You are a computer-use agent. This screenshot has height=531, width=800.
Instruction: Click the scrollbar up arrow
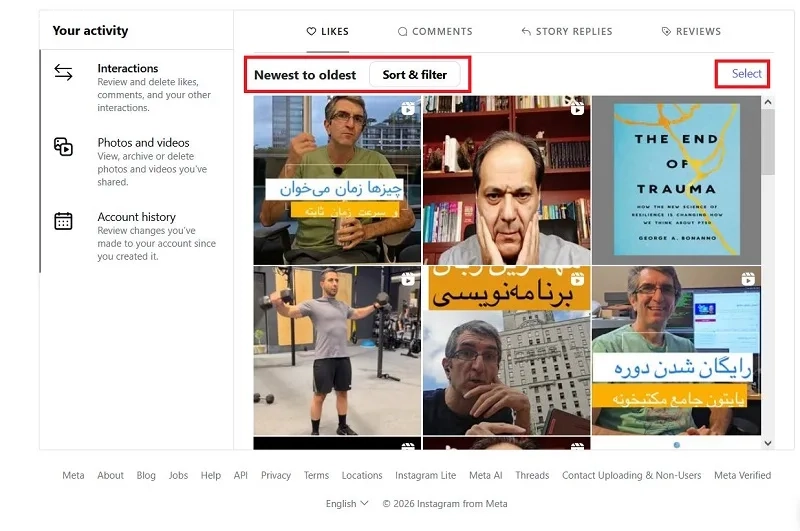pos(768,102)
